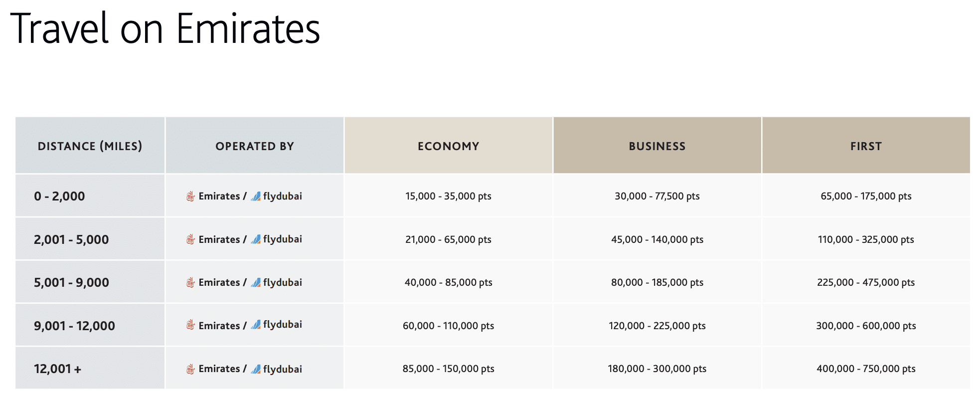Select the 9,001 - 12,000 distance row label
The height and width of the screenshot is (400, 980).
tap(74, 326)
